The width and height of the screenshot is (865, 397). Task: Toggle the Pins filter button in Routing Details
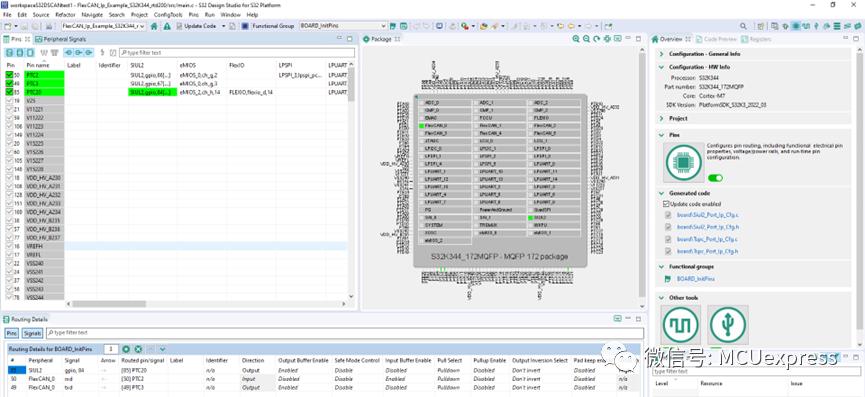tap(12, 333)
